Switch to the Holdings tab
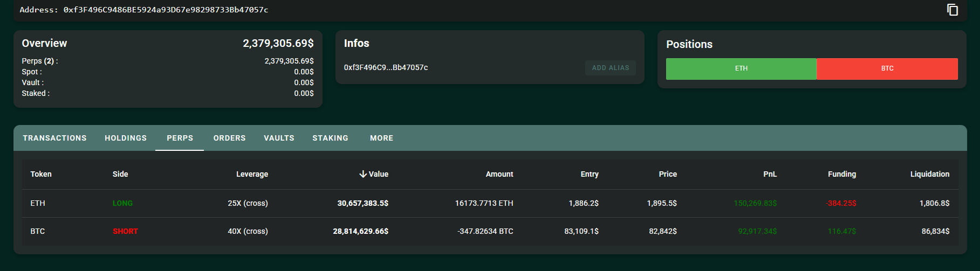 tap(126, 138)
